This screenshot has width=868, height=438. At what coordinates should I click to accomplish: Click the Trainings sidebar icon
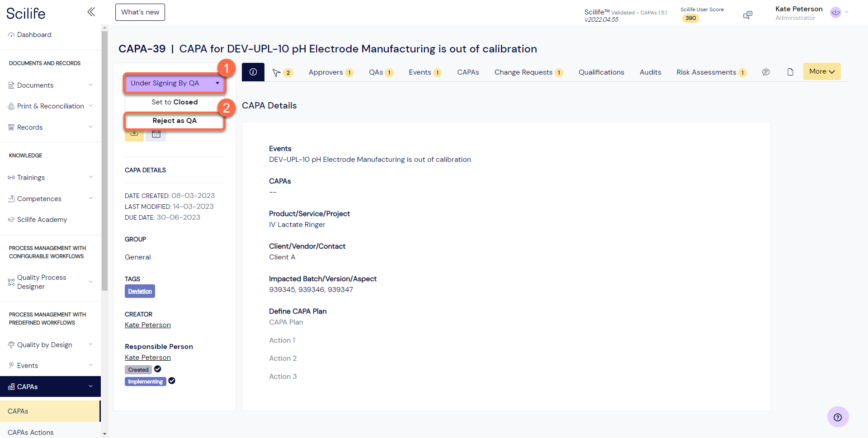(x=11, y=178)
